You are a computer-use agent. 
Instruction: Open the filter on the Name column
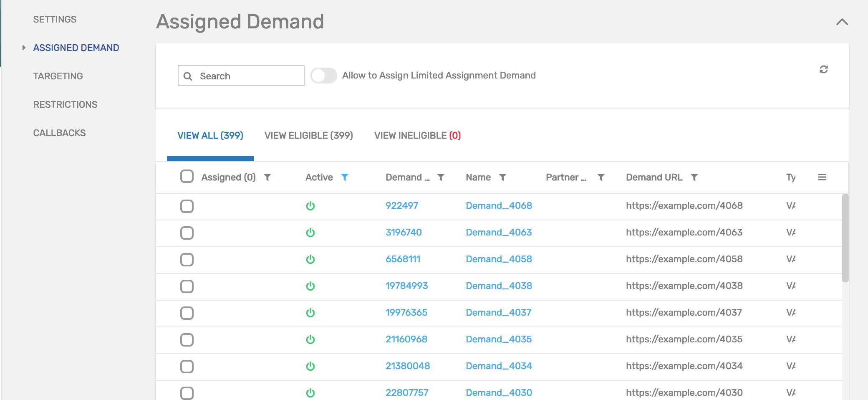pyautogui.click(x=503, y=177)
